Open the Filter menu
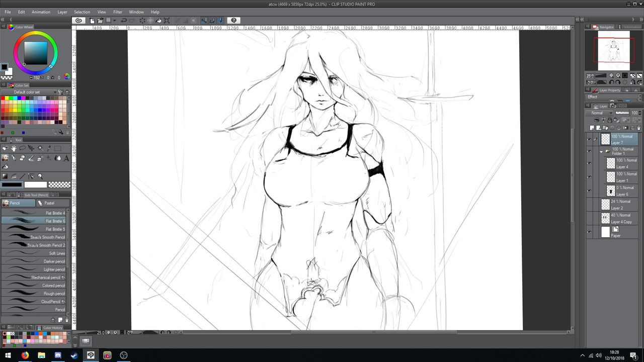Viewport: 644px width, 362px height. pyautogui.click(x=118, y=12)
